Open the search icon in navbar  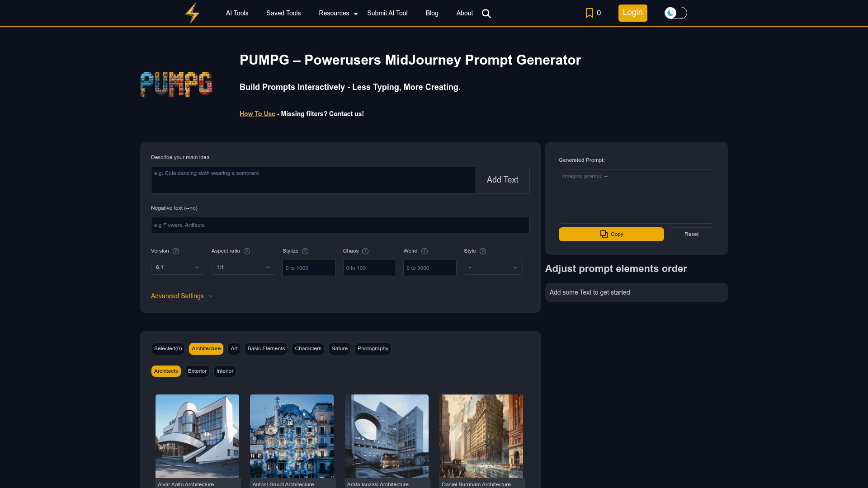(x=486, y=14)
